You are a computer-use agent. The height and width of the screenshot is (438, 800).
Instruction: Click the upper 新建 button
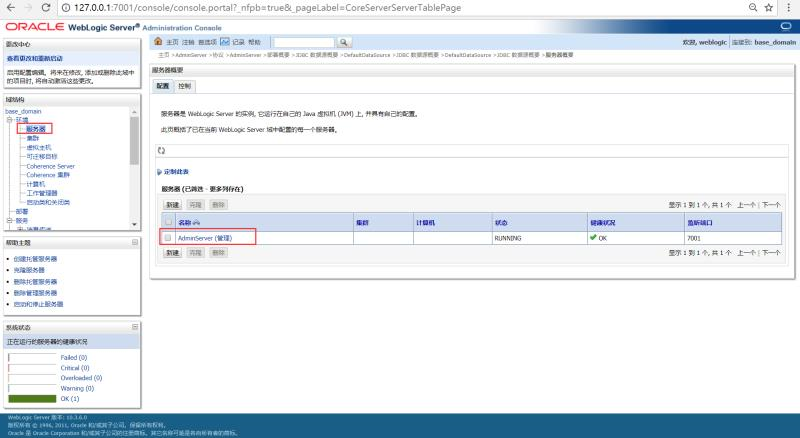pos(172,205)
